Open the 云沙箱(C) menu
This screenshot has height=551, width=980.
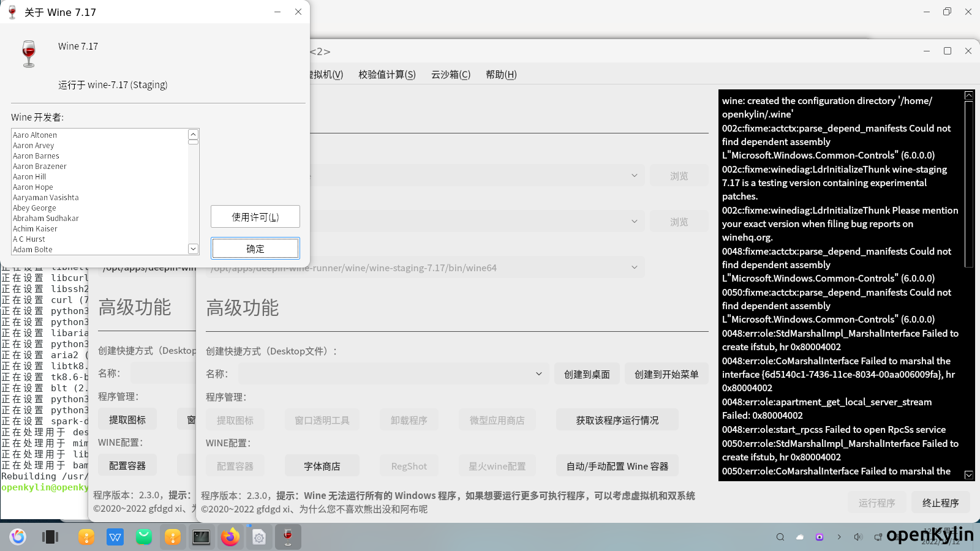(x=451, y=75)
